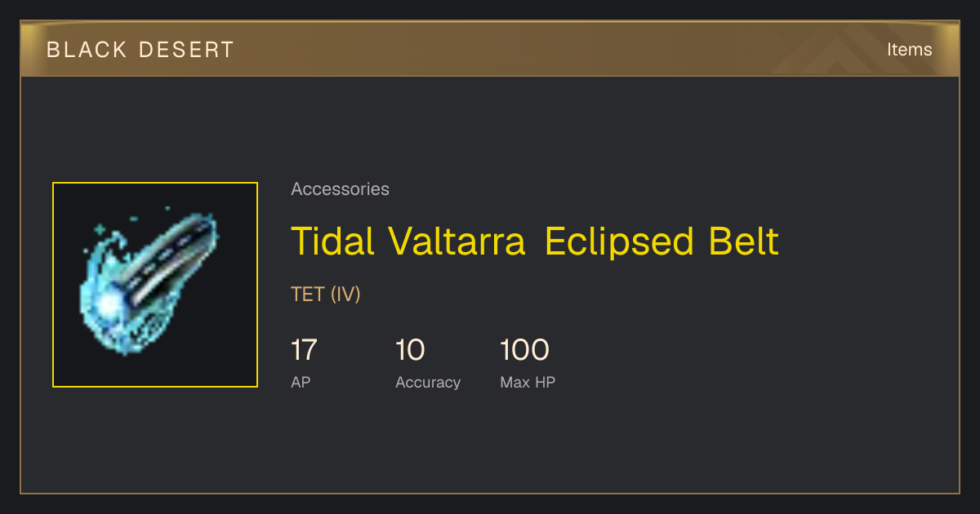Select the Max HP stat label
980x514 pixels.
tap(528, 382)
